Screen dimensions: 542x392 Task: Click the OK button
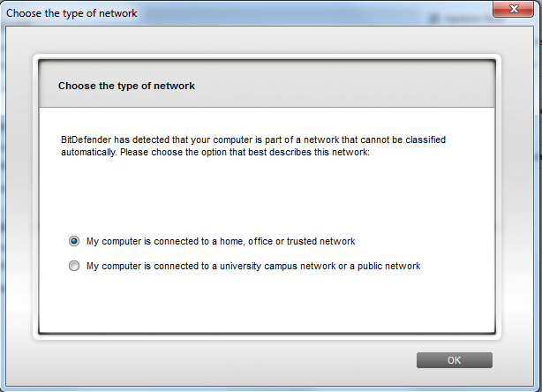pyautogui.click(x=454, y=360)
